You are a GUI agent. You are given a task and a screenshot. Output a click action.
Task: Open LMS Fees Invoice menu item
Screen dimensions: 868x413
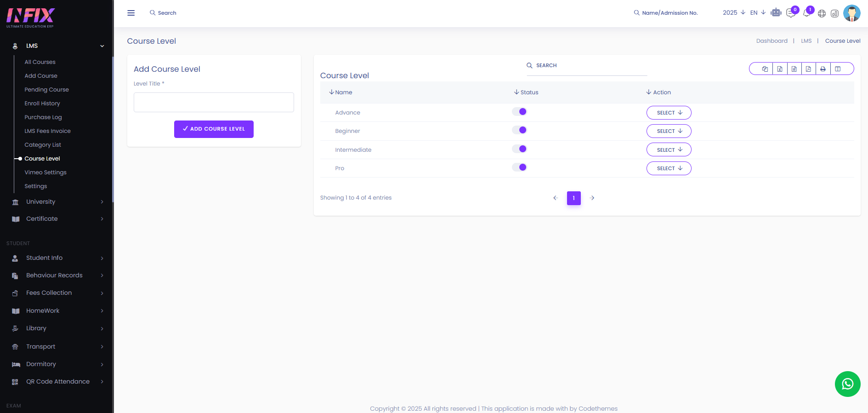(47, 131)
